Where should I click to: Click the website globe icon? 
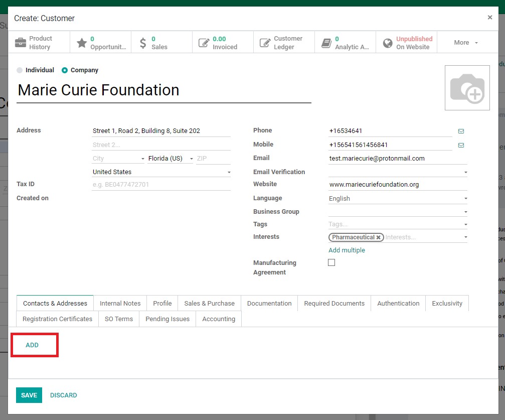click(388, 43)
